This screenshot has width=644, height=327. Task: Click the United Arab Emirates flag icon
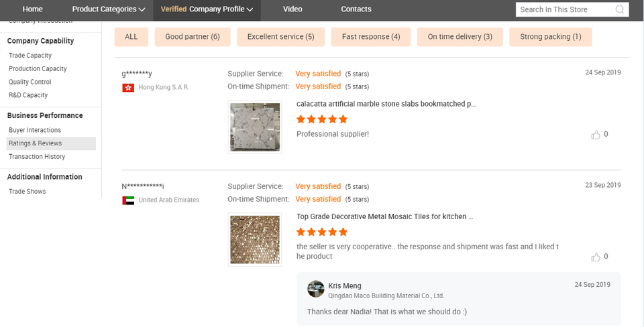pos(128,200)
